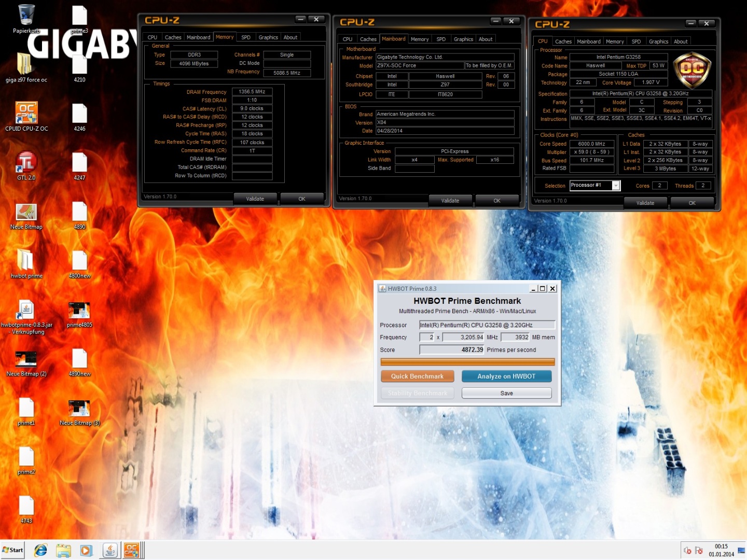Click the MHz frequency field 3,205.94
Screen dimensions: 747x560
(463, 338)
